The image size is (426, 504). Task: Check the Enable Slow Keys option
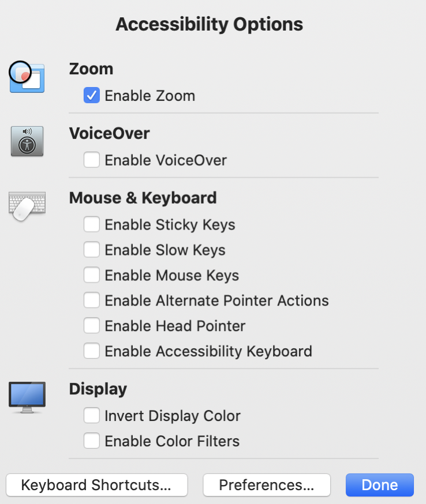tap(92, 250)
